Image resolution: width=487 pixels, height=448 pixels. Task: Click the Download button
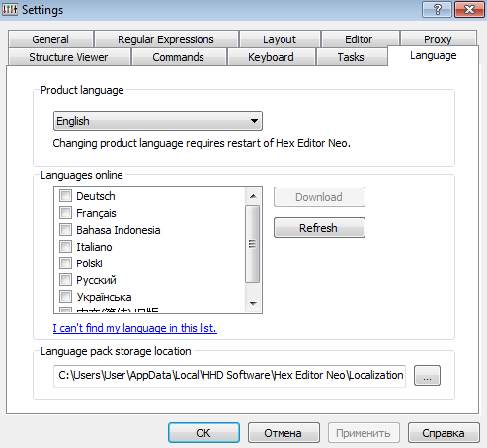tap(319, 197)
